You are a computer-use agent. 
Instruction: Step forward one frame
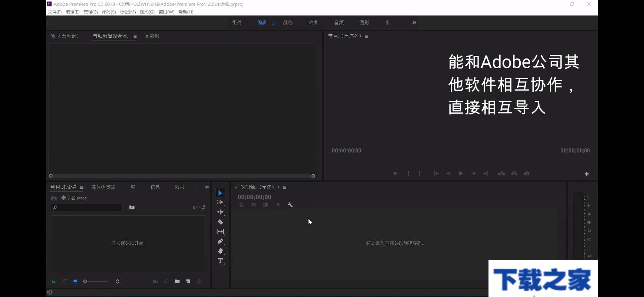click(473, 174)
